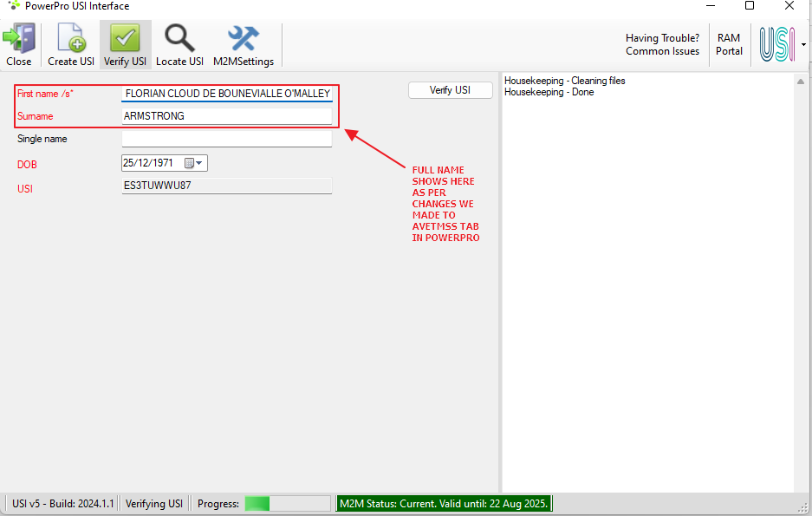Open Locate USI magnifier tool
Image resolution: width=812 pixels, height=516 pixels.
pyautogui.click(x=179, y=44)
